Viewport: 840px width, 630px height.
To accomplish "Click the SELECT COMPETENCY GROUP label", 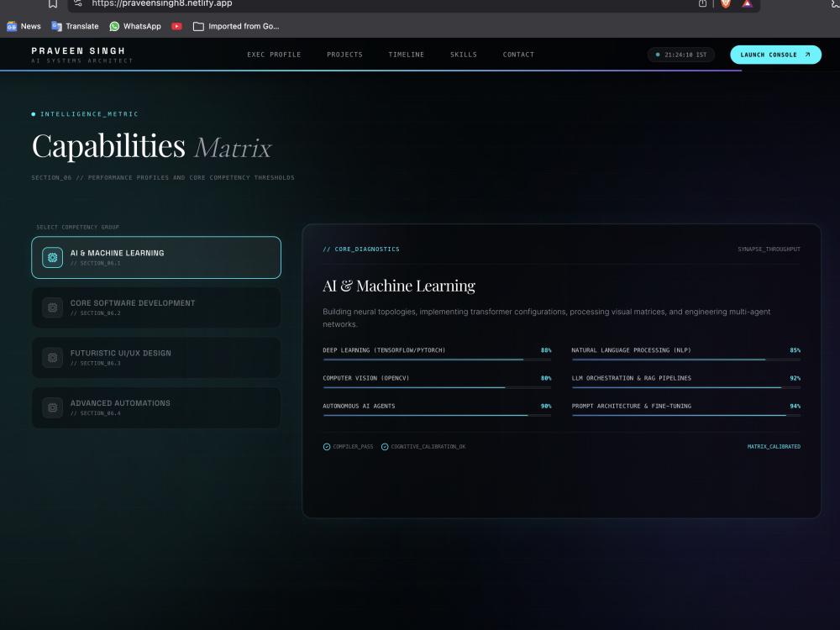I will coord(77,227).
